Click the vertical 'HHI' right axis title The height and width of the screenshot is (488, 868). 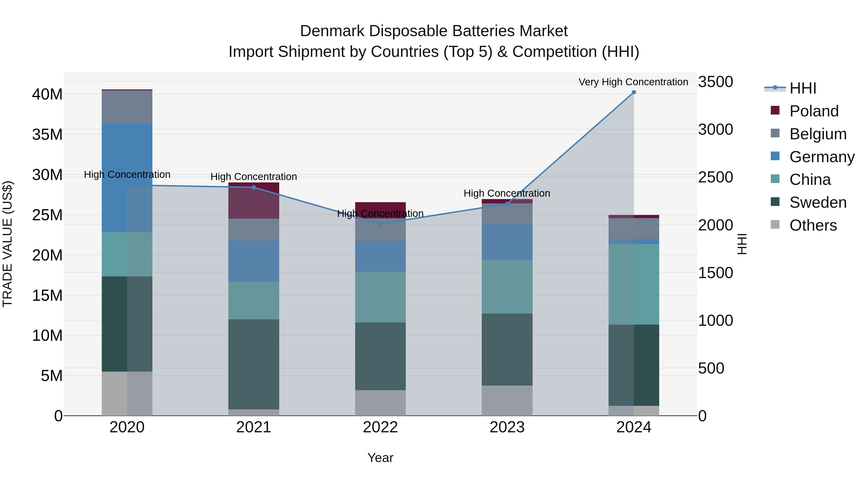point(742,244)
